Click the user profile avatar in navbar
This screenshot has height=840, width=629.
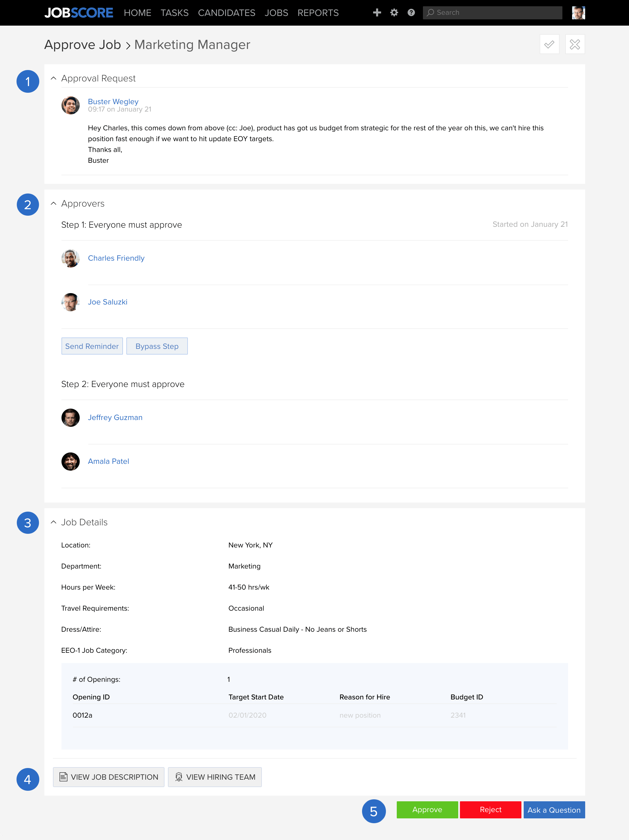(x=578, y=13)
